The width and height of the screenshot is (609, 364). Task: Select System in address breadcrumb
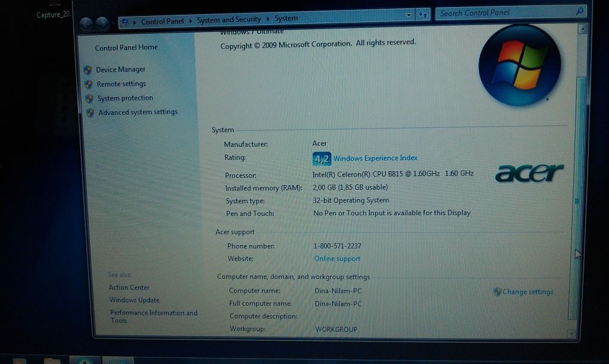(286, 18)
